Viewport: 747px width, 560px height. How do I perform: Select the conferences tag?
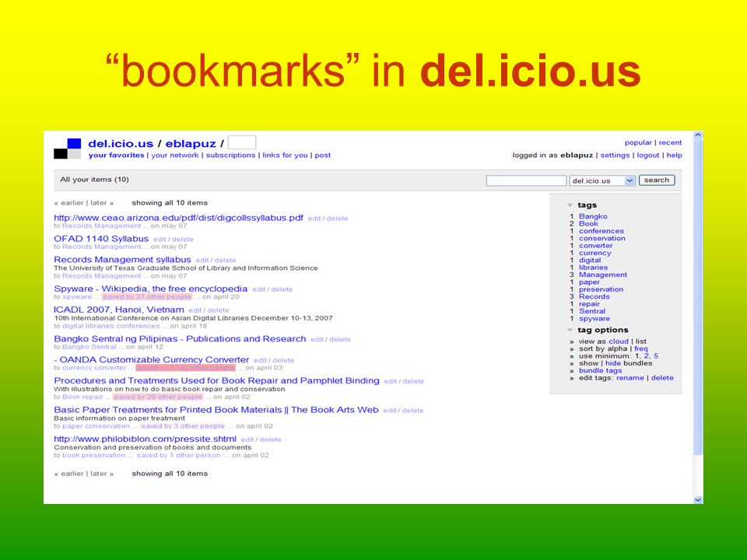pos(601,231)
